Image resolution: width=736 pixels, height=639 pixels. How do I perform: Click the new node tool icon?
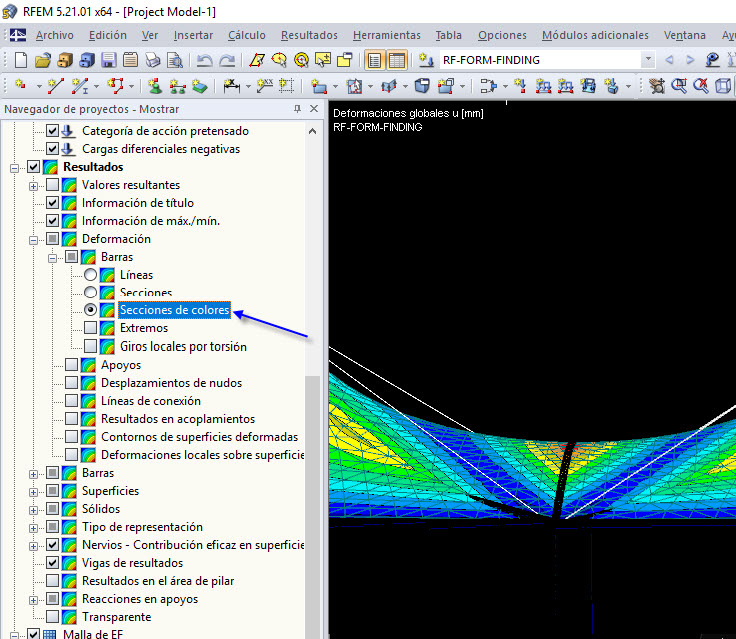click(x=22, y=86)
